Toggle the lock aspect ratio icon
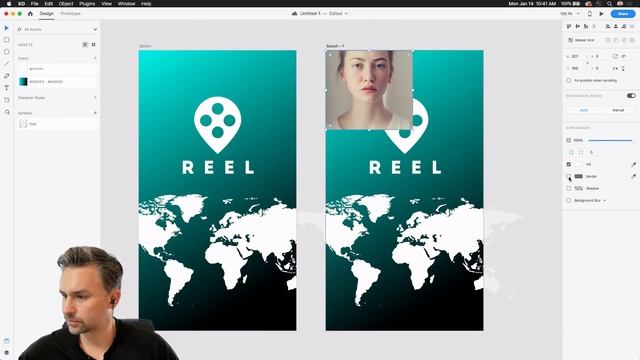Image resolution: width=640 pixels, height=360 pixels. pos(588,62)
